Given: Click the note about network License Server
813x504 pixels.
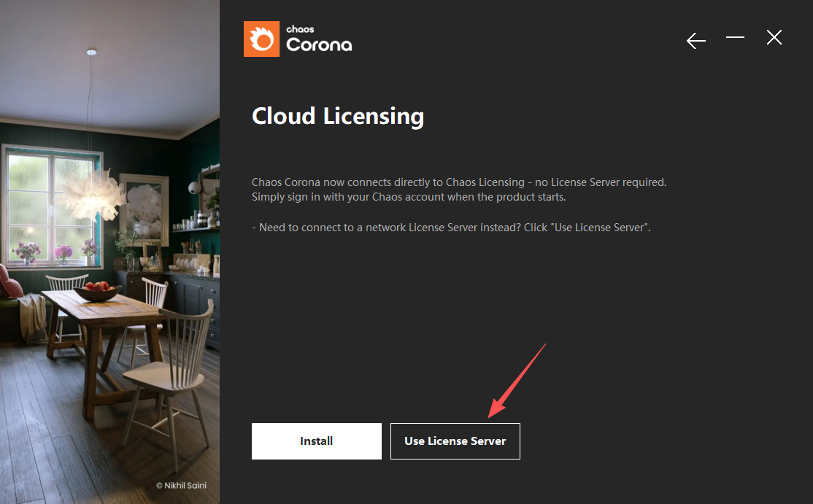Looking at the screenshot, I should [450, 227].
